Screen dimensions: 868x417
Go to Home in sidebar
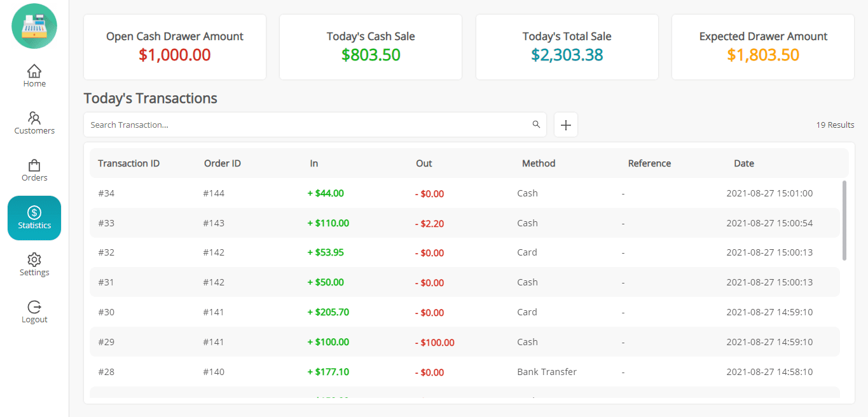click(34, 76)
